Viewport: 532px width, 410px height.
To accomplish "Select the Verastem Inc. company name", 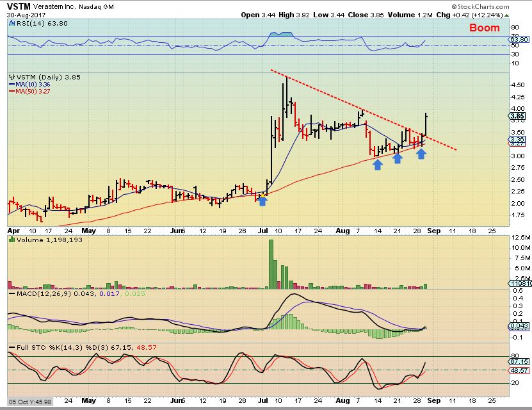I will click(55, 7).
